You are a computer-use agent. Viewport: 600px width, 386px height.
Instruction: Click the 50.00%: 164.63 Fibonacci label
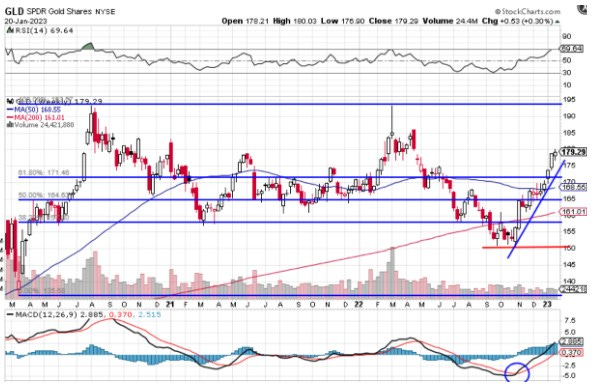(x=44, y=195)
